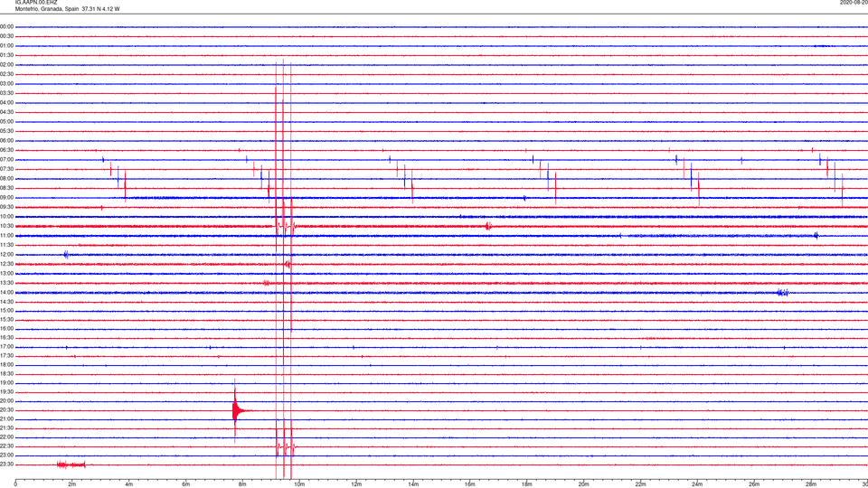Click the 6m tick label on the time axis
This screenshot has height=488, width=868.
click(x=186, y=484)
